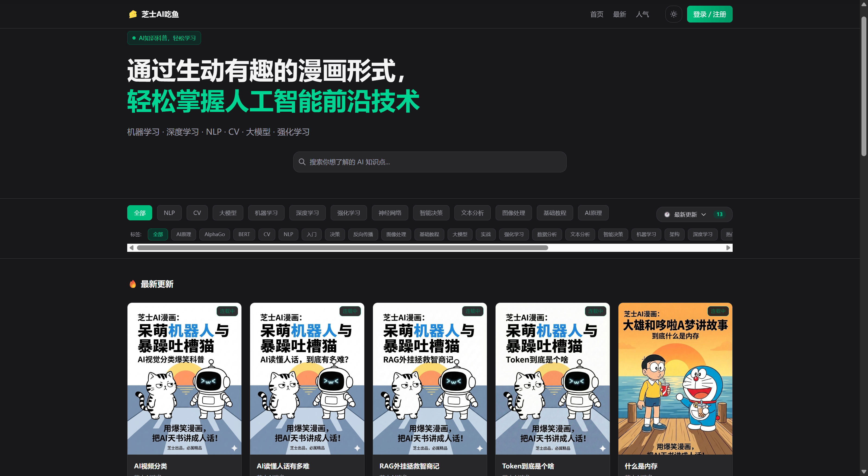Click the cheese logo icon

coord(133,14)
